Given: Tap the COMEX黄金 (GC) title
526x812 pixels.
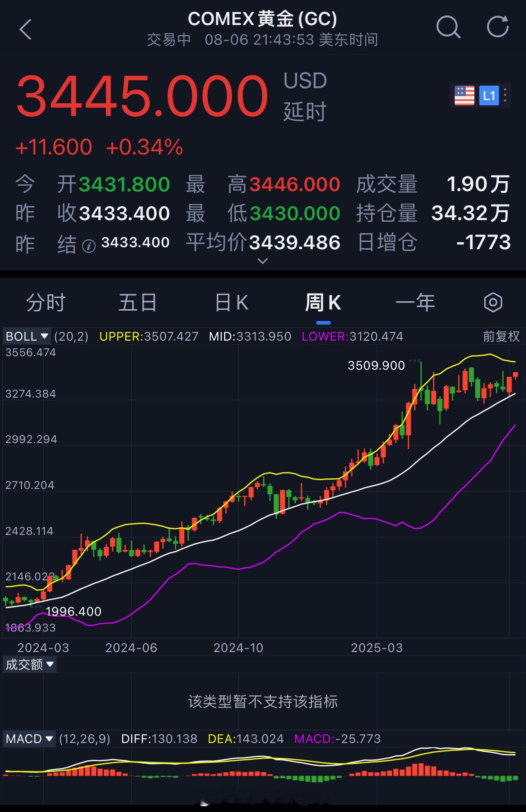Looking at the screenshot, I should (x=263, y=18).
